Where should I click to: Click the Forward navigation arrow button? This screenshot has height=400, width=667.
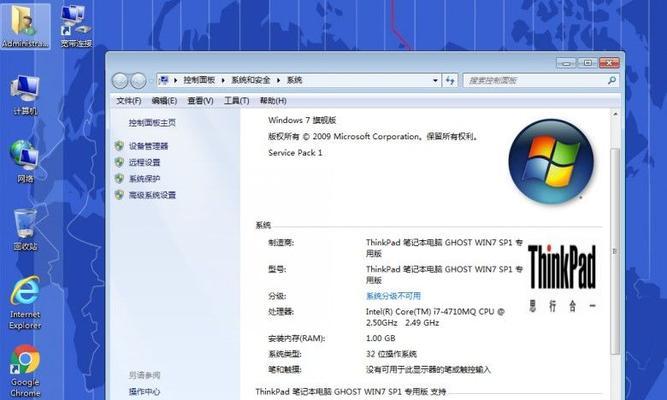click(x=138, y=80)
